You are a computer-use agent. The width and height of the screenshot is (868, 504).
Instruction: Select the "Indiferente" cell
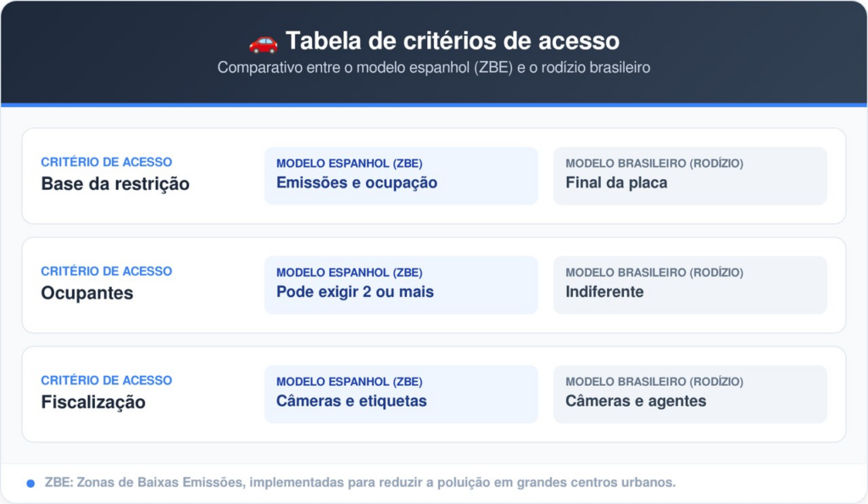point(604,292)
